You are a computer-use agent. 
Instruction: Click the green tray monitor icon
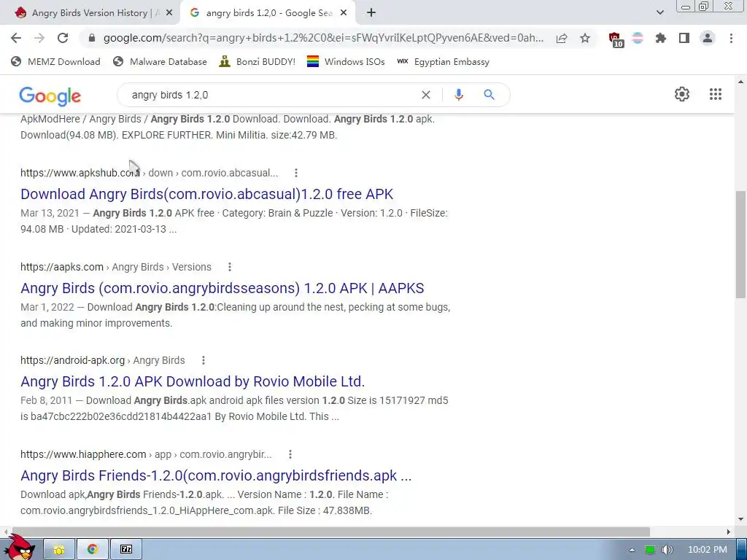click(x=650, y=550)
